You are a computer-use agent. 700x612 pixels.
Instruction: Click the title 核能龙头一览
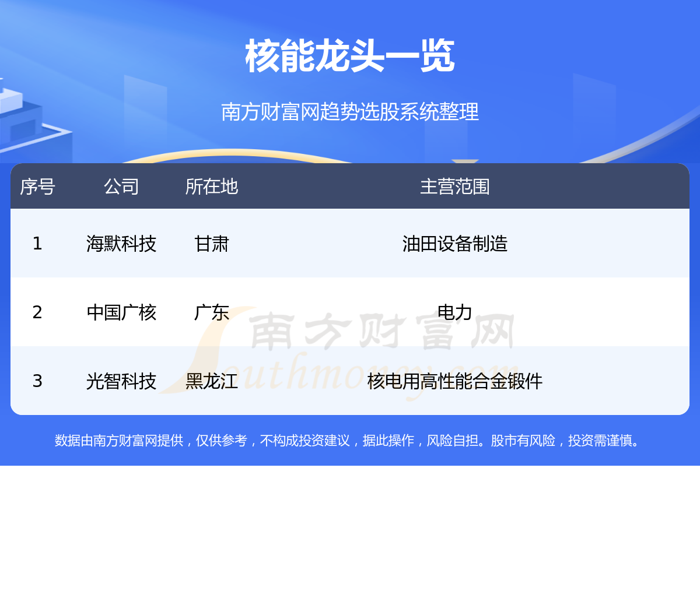pos(350,56)
